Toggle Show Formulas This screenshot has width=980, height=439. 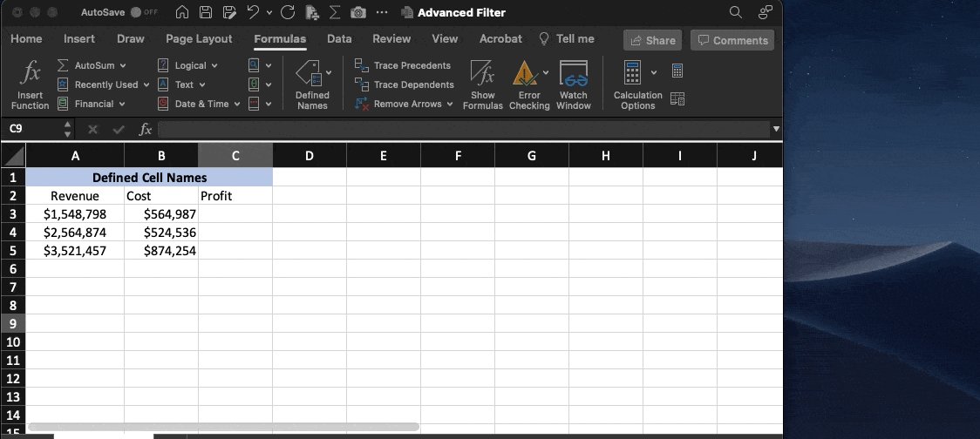point(482,85)
